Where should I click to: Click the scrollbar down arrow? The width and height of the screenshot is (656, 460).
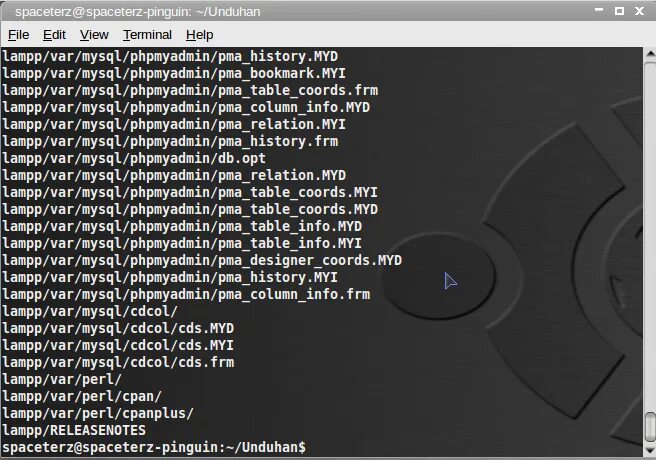tap(650, 450)
